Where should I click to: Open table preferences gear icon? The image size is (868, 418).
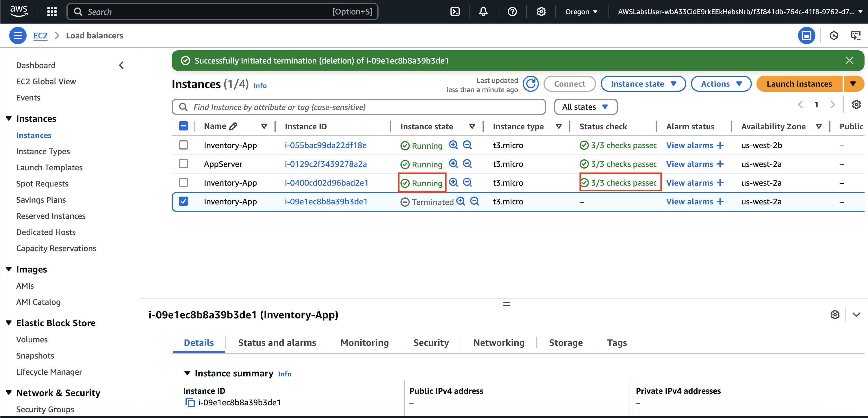tap(856, 105)
